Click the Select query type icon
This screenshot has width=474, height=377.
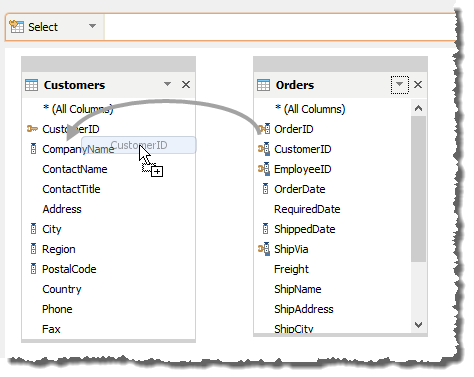tap(17, 26)
